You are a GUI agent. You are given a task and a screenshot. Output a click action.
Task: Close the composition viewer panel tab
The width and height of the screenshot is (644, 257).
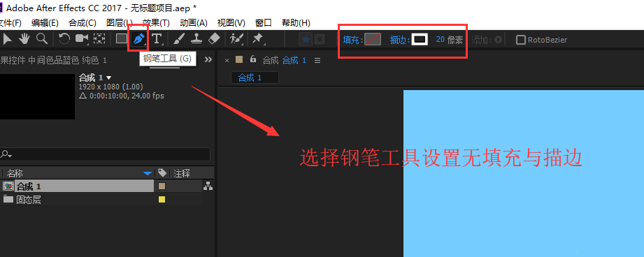click(227, 60)
